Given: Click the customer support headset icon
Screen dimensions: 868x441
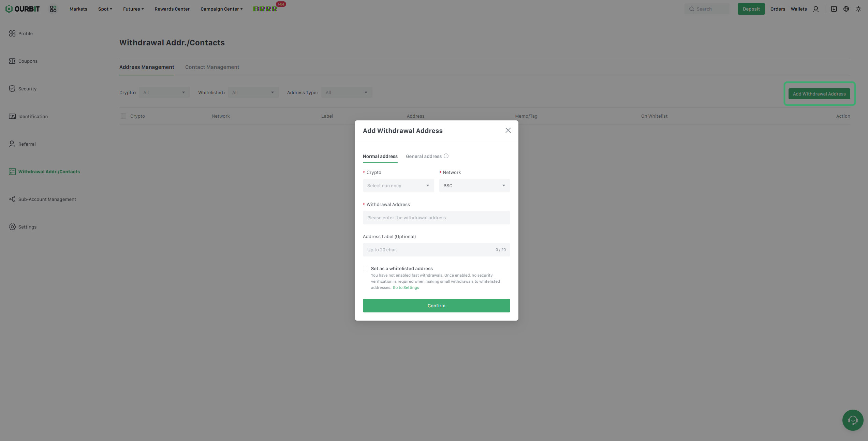Looking at the screenshot, I should [853, 420].
